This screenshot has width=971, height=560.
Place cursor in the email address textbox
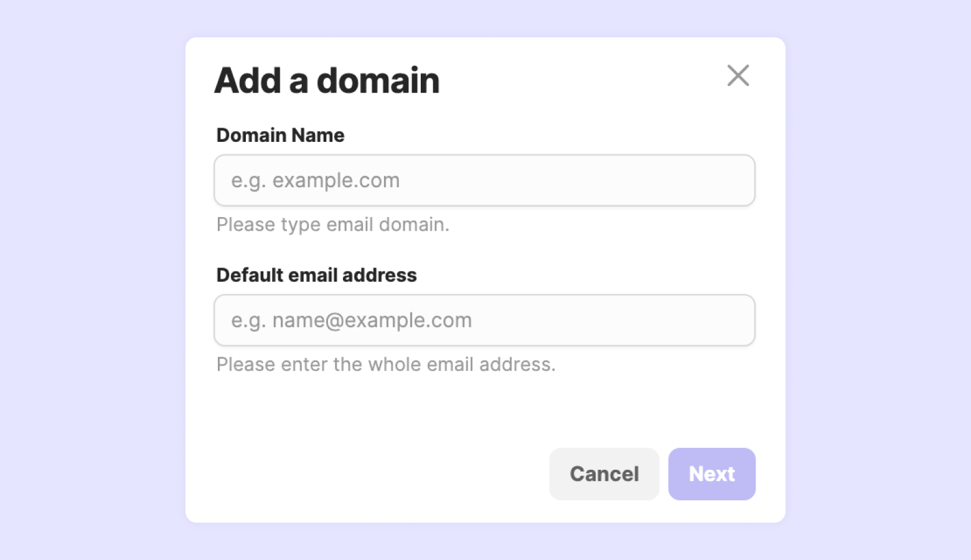[x=484, y=320]
